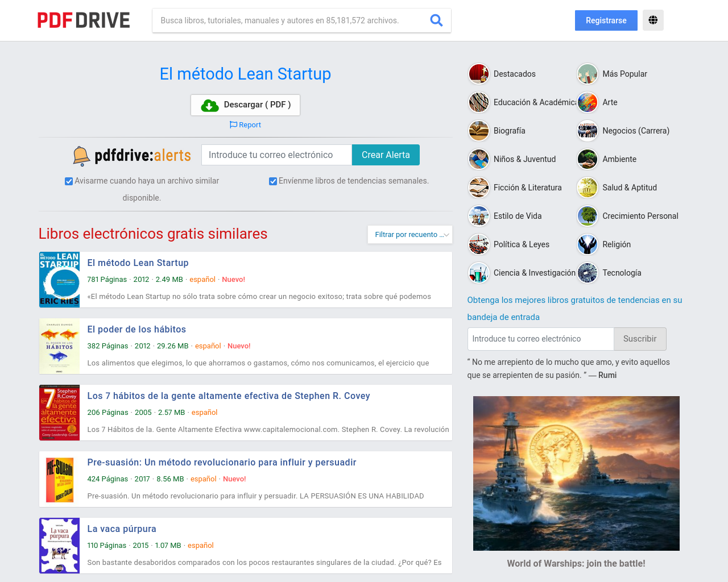Viewport: 728px width, 582px height.
Task: Click the Registrarse button
Action: (x=606, y=20)
